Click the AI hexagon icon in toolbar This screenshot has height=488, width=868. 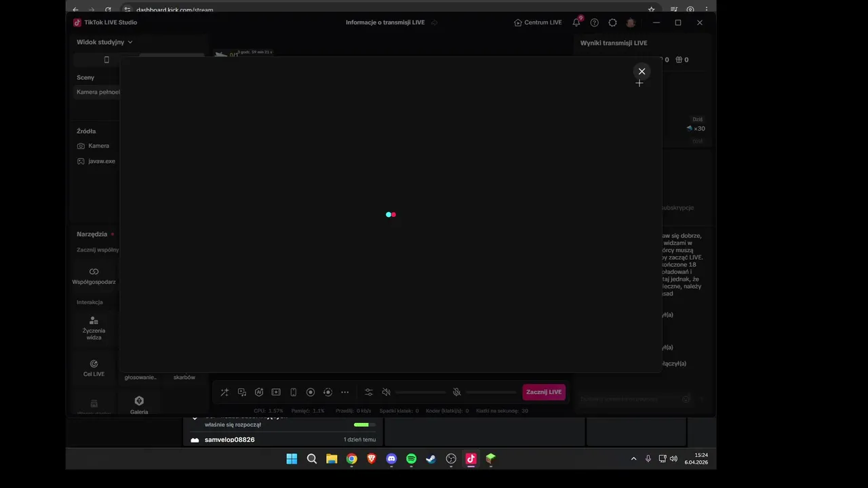coord(259,392)
